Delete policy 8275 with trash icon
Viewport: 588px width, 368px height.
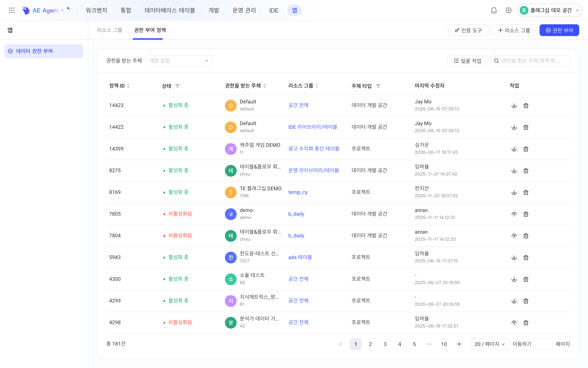click(x=526, y=171)
